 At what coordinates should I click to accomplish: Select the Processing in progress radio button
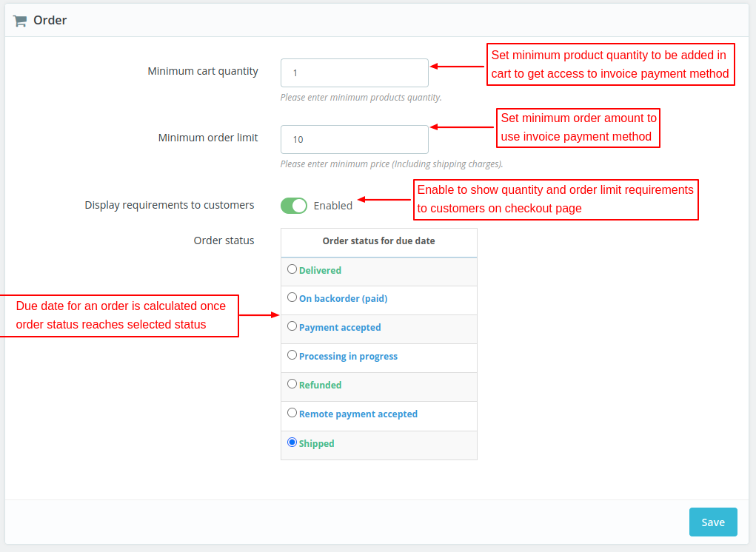pos(292,355)
